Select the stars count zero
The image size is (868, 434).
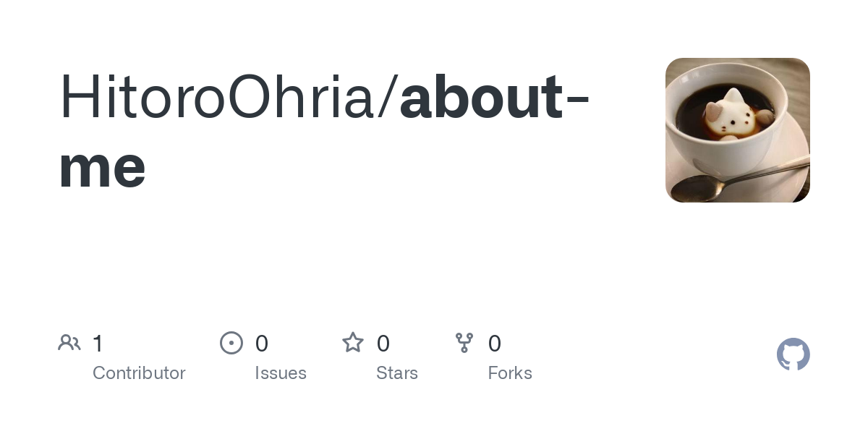coord(383,343)
